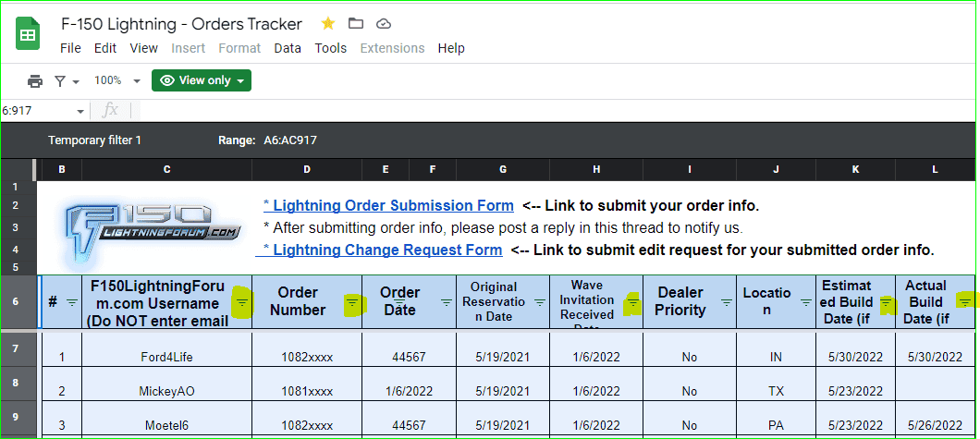Click the move to folder icon
This screenshot has width=980, height=439.
tap(356, 24)
